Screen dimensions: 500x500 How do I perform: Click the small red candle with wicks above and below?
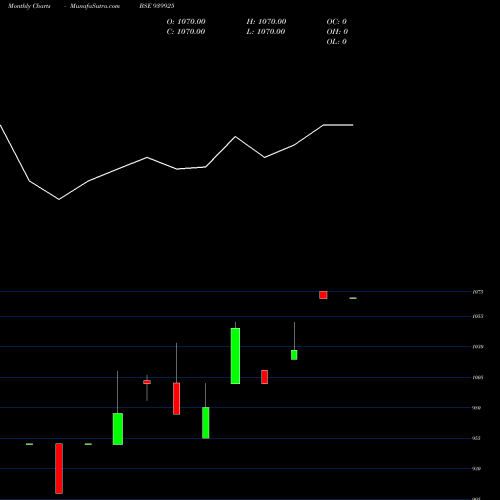point(147,382)
